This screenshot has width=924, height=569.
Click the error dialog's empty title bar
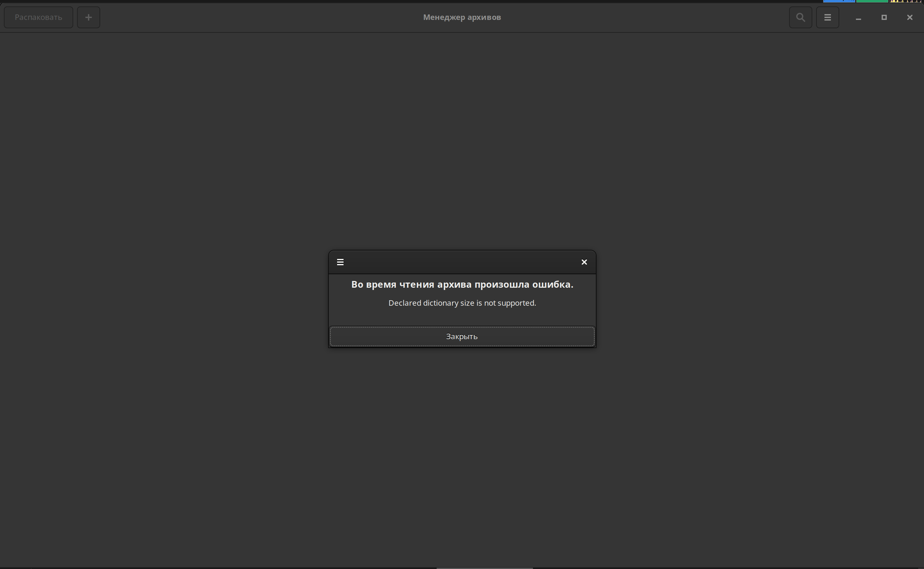[x=462, y=262]
